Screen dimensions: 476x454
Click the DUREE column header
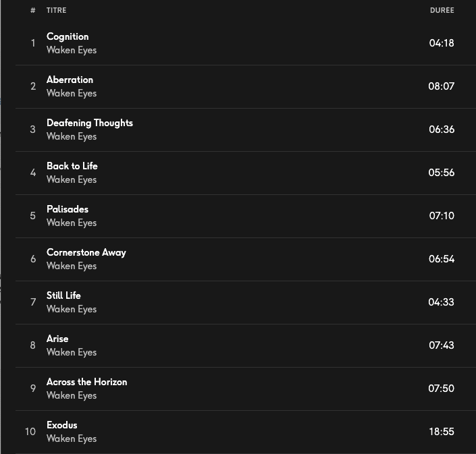pyautogui.click(x=442, y=11)
